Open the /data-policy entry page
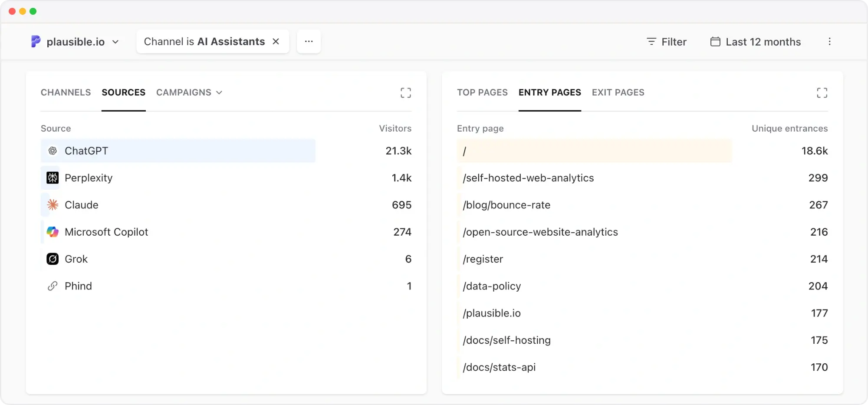This screenshot has height=405, width=868. click(x=492, y=286)
